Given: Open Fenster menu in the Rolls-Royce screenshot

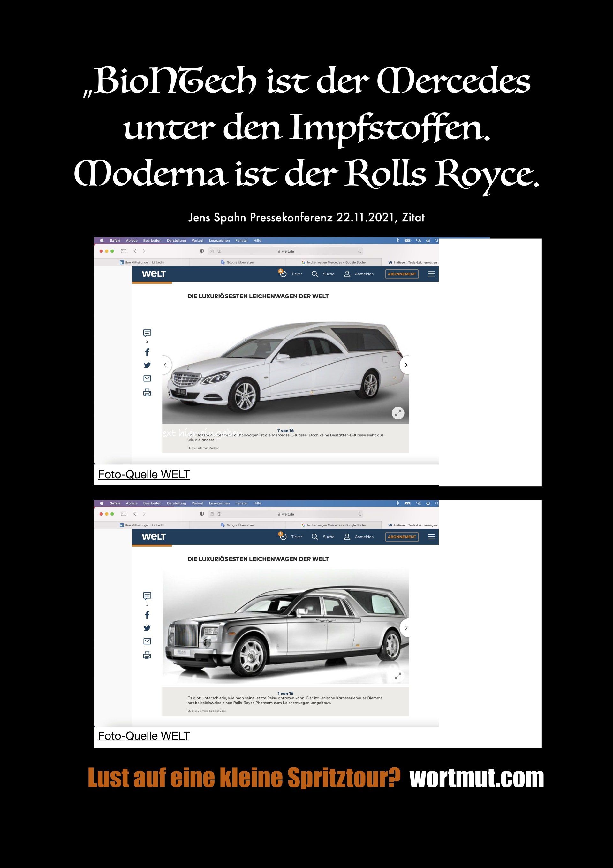Looking at the screenshot, I should 241,503.
